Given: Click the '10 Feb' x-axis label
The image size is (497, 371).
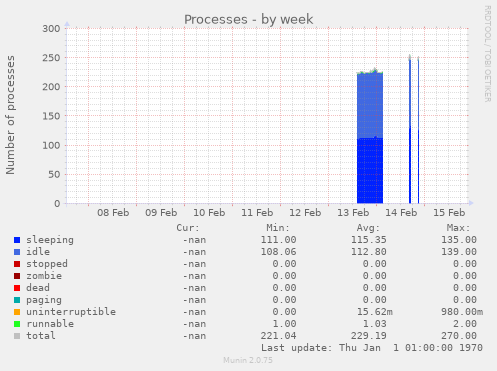Looking at the screenshot, I should pos(209,213).
